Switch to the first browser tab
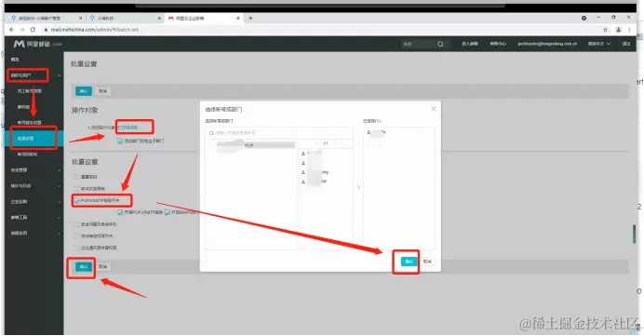Image resolution: width=644 pixels, height=336 pixels. [x=46, y=18]
